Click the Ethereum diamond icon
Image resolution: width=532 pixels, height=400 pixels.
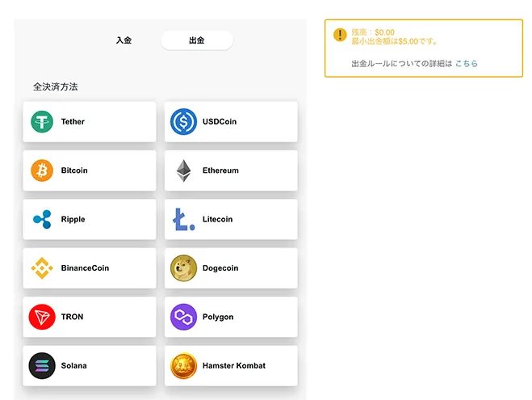(x=183, y=171)
